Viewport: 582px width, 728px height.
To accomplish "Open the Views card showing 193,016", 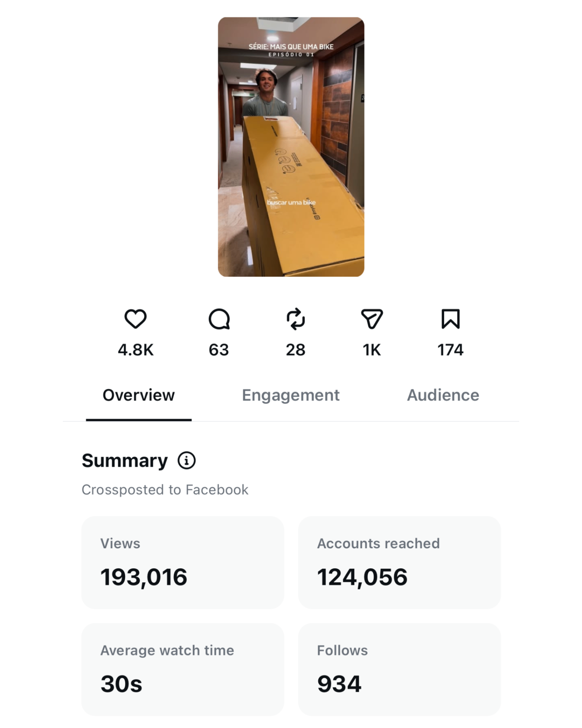I will [x=183, y=563].
